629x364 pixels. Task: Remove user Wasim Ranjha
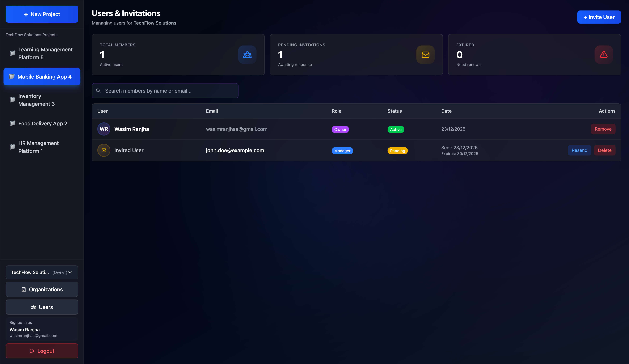pyautogui.click(x=603, y=129)
